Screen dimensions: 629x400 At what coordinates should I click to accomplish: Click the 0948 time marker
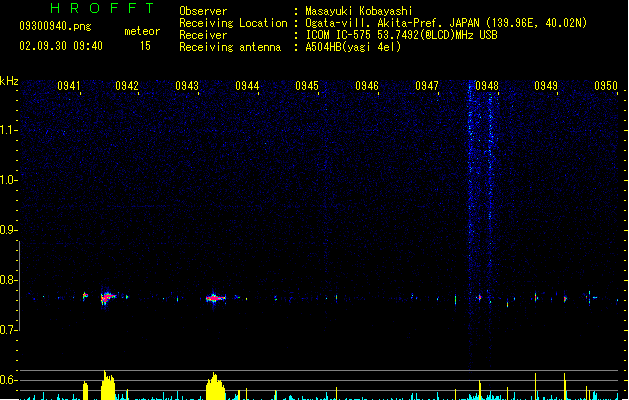pos(487,86)
